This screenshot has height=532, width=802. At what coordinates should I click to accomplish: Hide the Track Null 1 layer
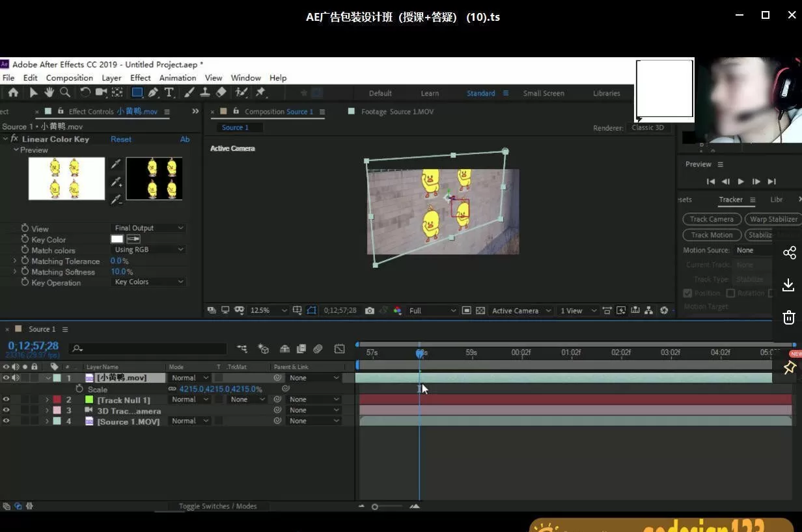(6, 400)
